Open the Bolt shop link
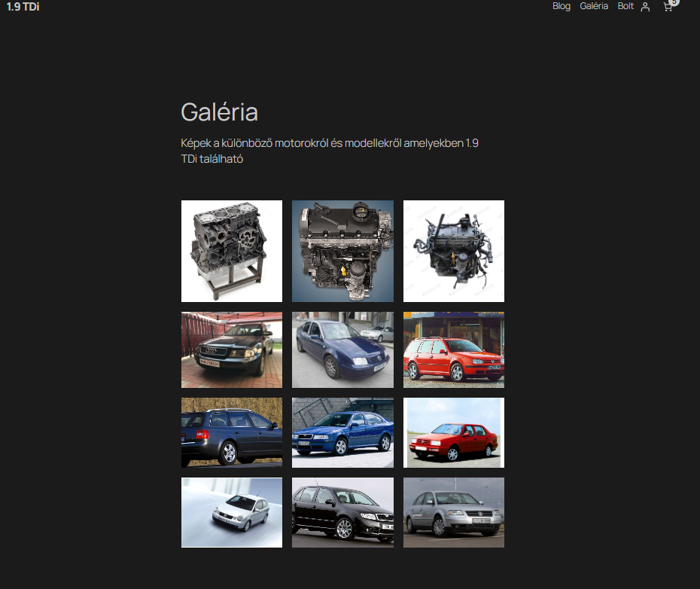Viewport: 700px width, 589px height. (x=625, y=6)
